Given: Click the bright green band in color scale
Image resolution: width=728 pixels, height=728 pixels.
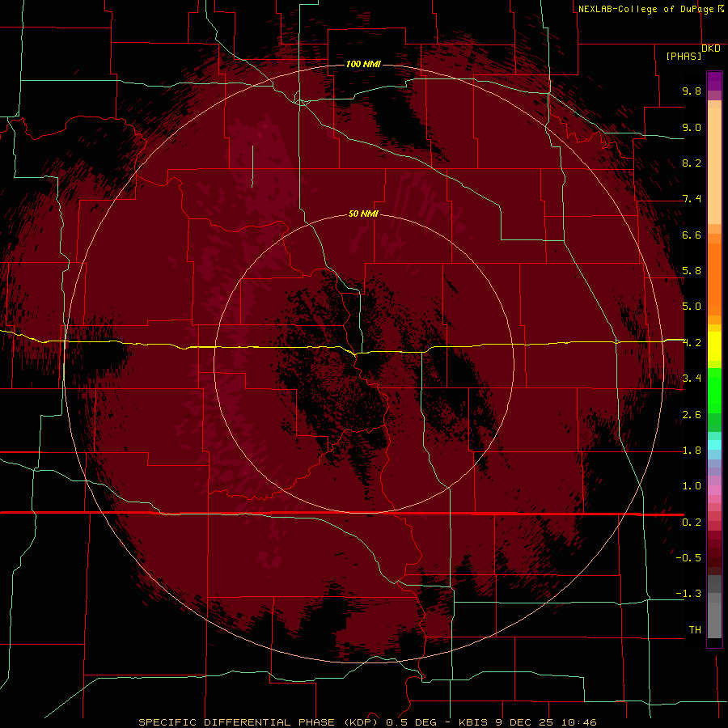Looking at the screenshot, I should tap(714, 390).
